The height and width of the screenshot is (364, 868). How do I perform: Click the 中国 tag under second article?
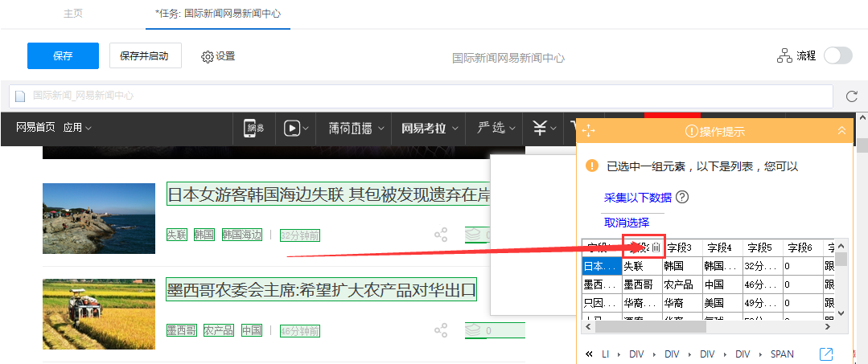(252, 331)
